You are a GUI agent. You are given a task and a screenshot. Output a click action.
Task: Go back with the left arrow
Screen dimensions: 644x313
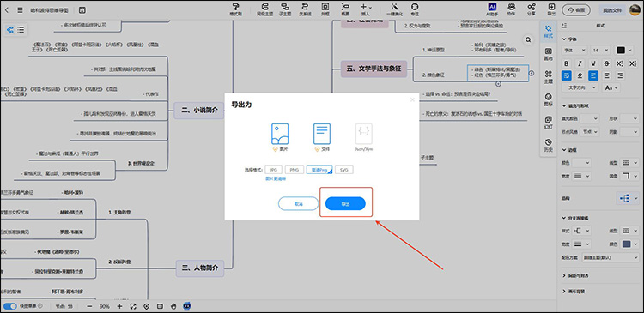pyautogui.click(x=7, y=9)
